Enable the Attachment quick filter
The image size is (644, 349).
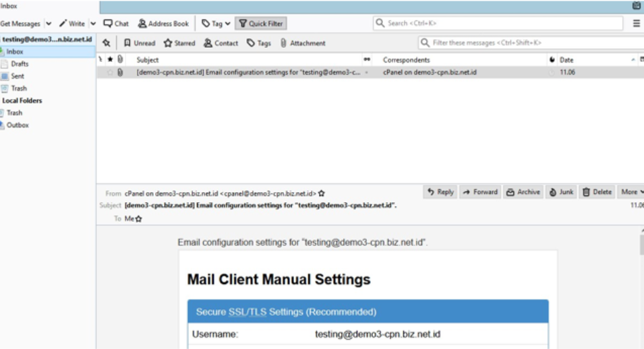tap(303, 43)
